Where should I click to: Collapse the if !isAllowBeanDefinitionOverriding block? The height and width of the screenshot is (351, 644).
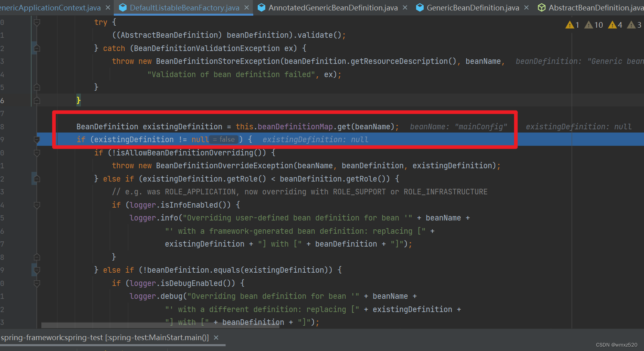point(37,153)
